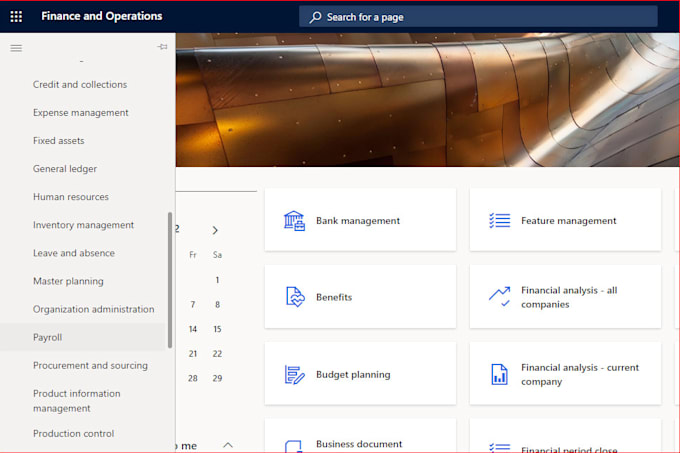Click the Budget planning tile icon
This screenshot has width=680, height=453.
coord(294,375)
